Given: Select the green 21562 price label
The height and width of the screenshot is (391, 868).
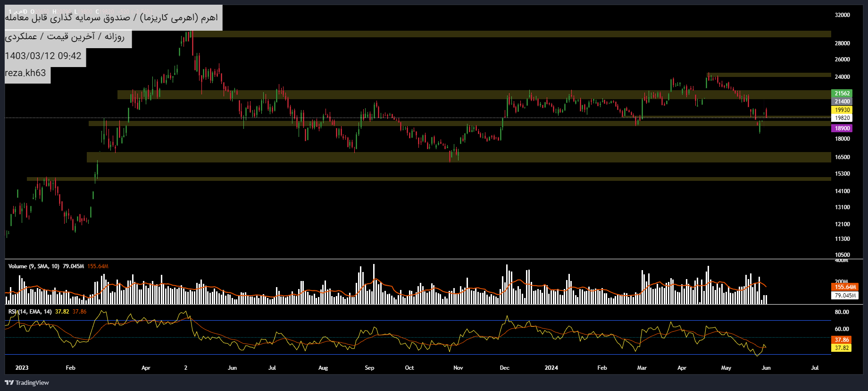Looking at the screenshot, I should [x=842, y=93].
